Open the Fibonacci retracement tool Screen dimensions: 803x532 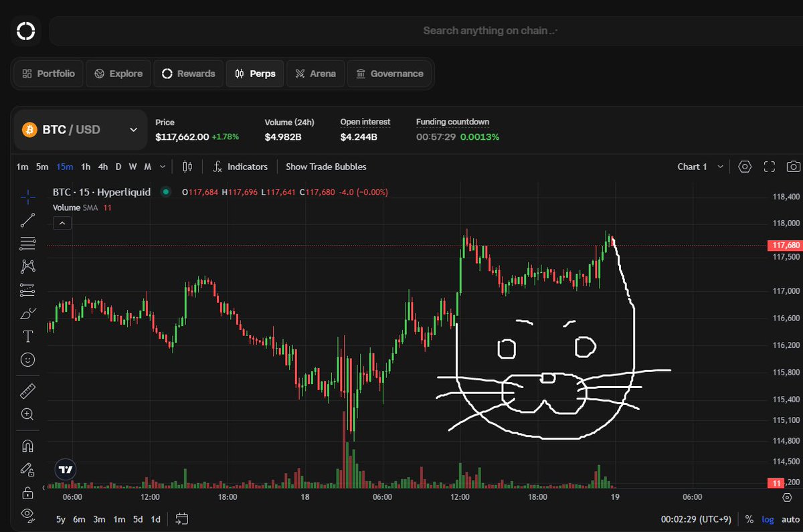click(x=27, y=243)
